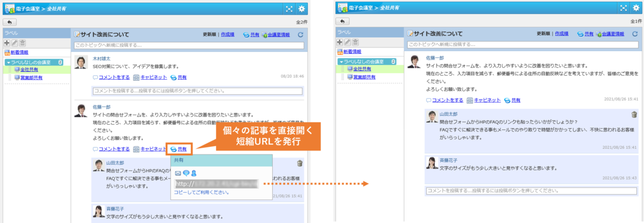The width and height of the screenshot is (644, 223).
Task: Select the http:// short URL field in the 共有 popup
Action: [x=216, y=184]
